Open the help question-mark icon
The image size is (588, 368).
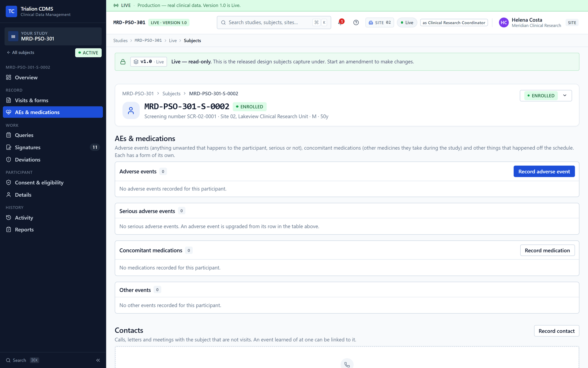pos(356,22)
